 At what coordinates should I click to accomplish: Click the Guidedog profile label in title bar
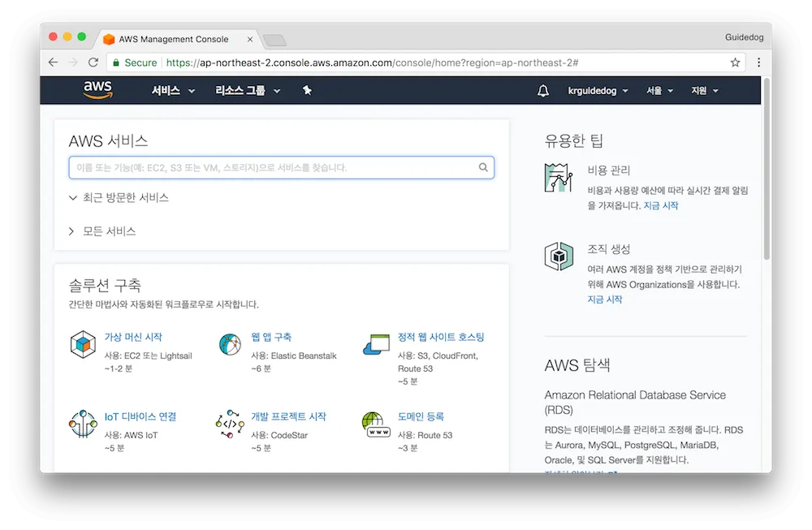coord(744,37)
